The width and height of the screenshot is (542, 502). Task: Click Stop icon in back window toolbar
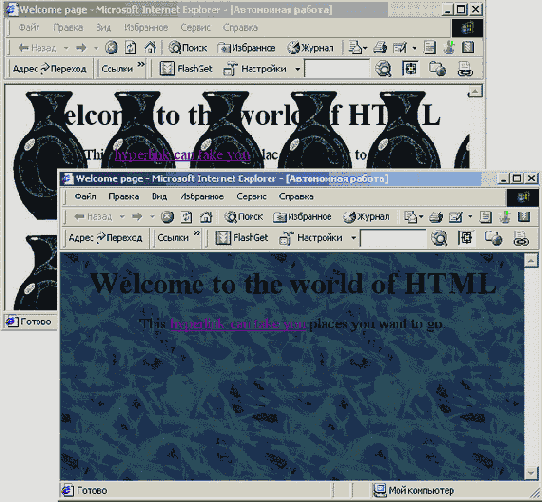coord(111,48)
